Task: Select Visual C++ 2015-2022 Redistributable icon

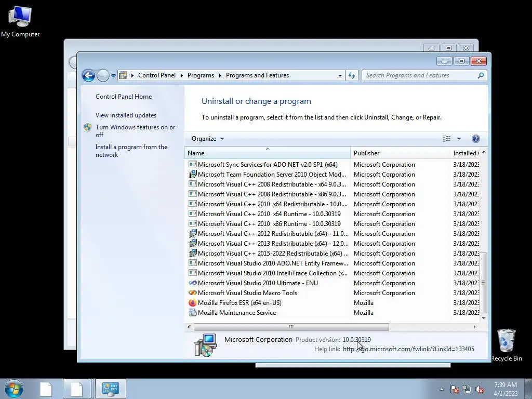Action: tap(193, 253)
